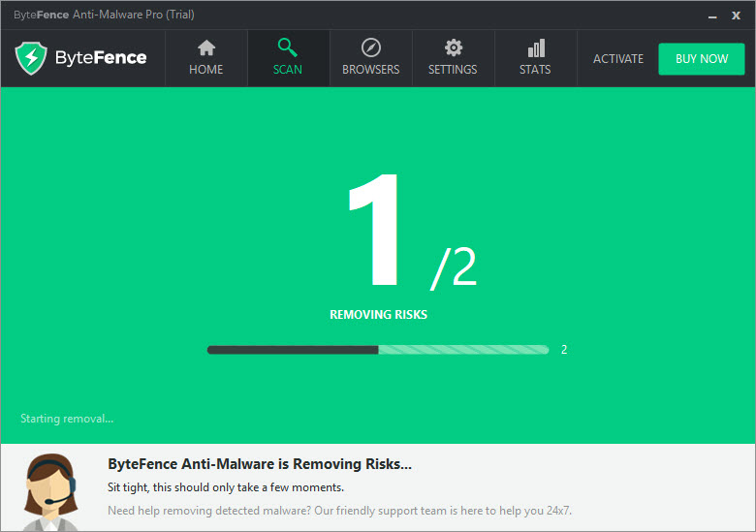
Task: Click the 'ByteFence Anti-Malware is Removing Risks...' heading
Action: (260, 464)
